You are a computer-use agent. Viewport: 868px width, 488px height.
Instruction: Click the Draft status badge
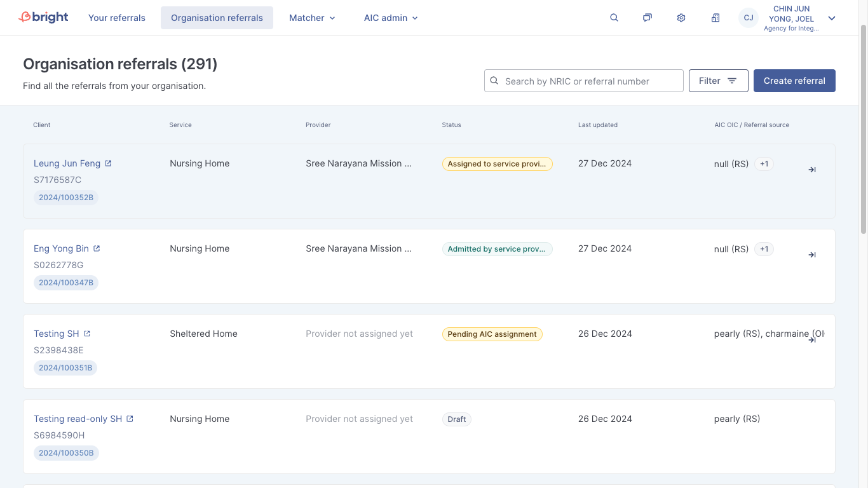pyautogui.click(x=457, y=419)
